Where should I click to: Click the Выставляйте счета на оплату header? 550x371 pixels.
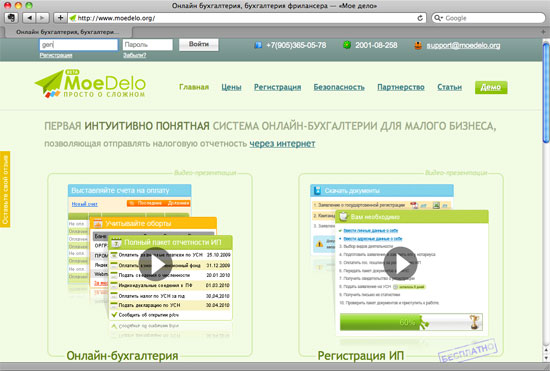click(129, 190)
